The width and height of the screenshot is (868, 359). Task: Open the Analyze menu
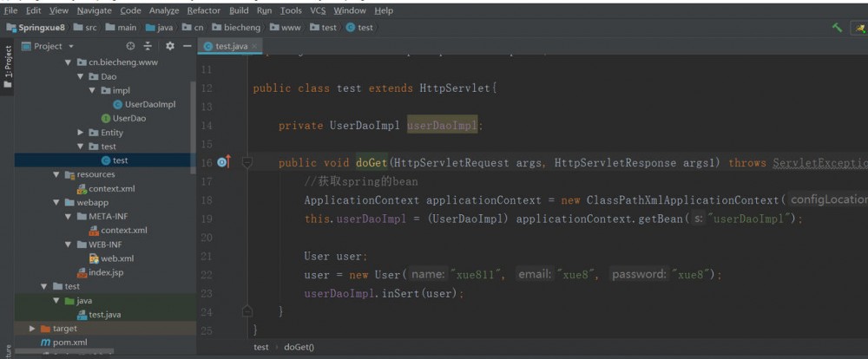tap(164, 10)
